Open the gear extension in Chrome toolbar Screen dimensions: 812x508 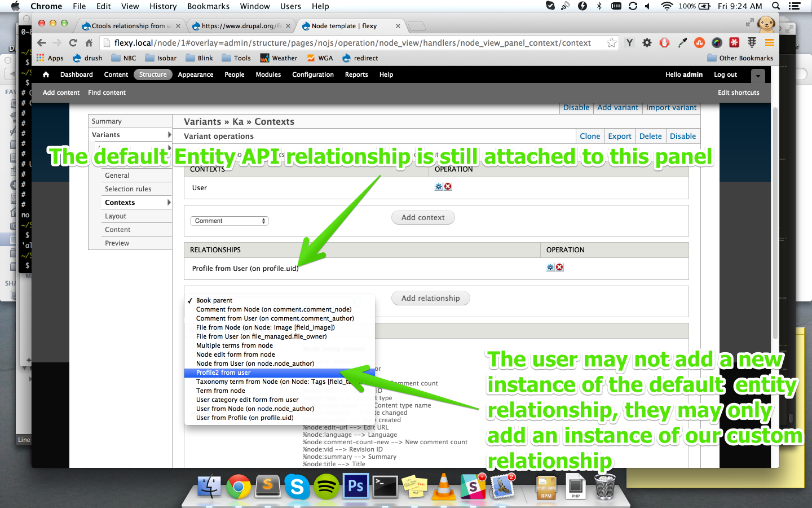pyautogui.click(x=647, y=43)
